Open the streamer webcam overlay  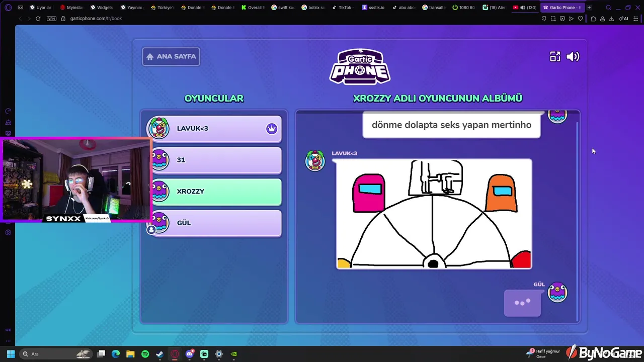(76, 180)
